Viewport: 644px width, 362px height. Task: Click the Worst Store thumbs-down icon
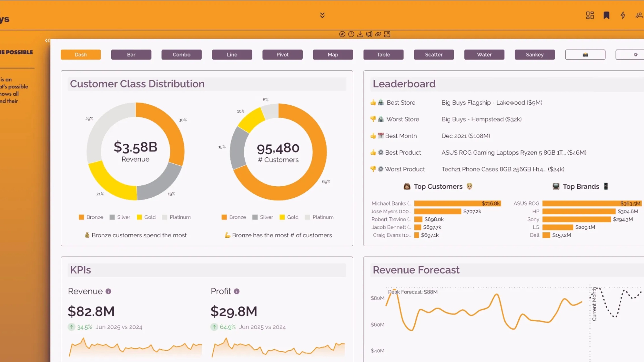click(x=373, y=119)
